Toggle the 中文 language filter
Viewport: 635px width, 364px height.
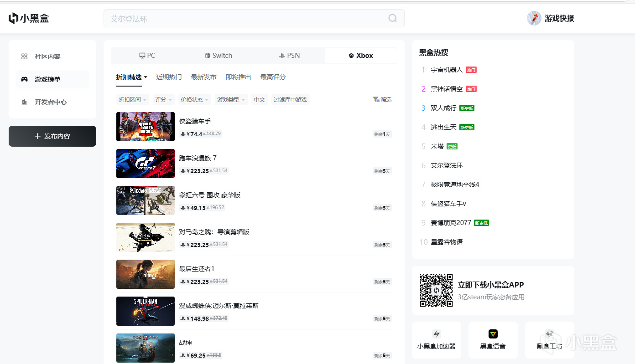click(260, 99)
